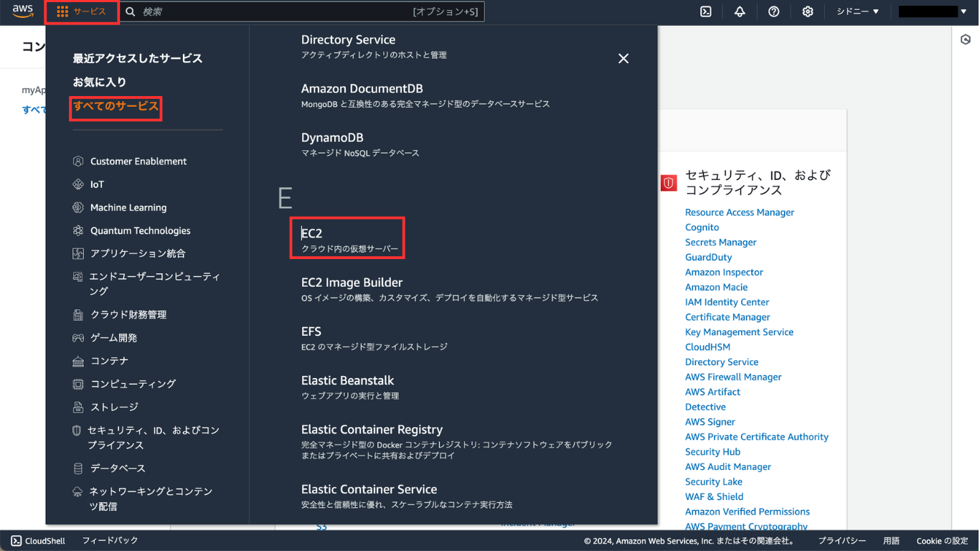
Task: Launch the CloudShell terminal icon in header
Action: point(706,11)
